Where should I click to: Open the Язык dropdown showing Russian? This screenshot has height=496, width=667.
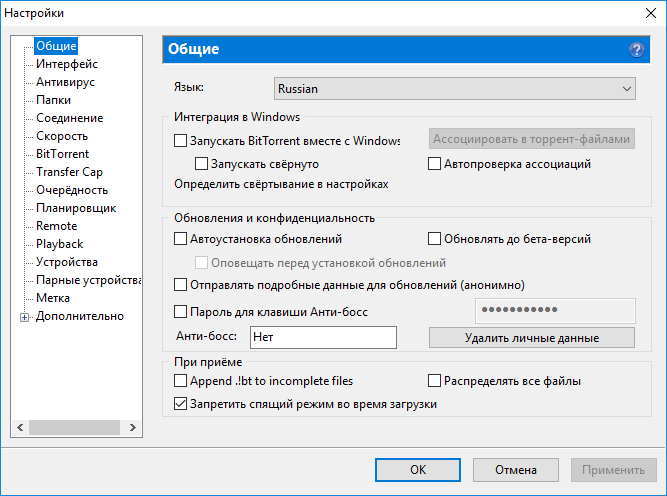[455, 89]
